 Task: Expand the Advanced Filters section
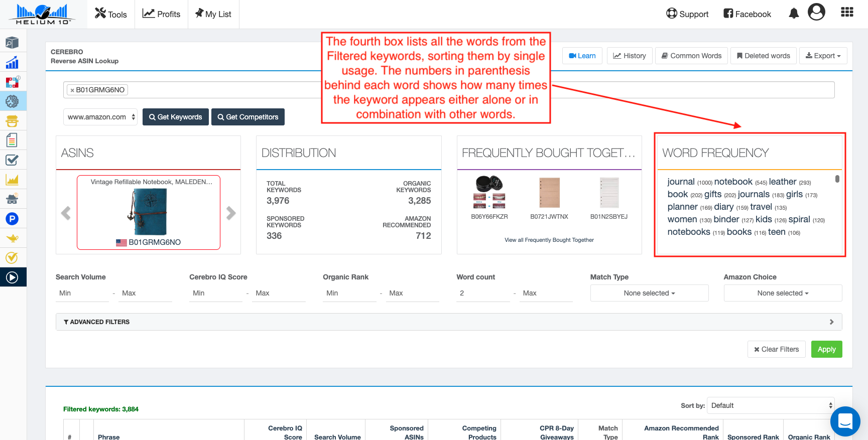click(x=448, y=322)
